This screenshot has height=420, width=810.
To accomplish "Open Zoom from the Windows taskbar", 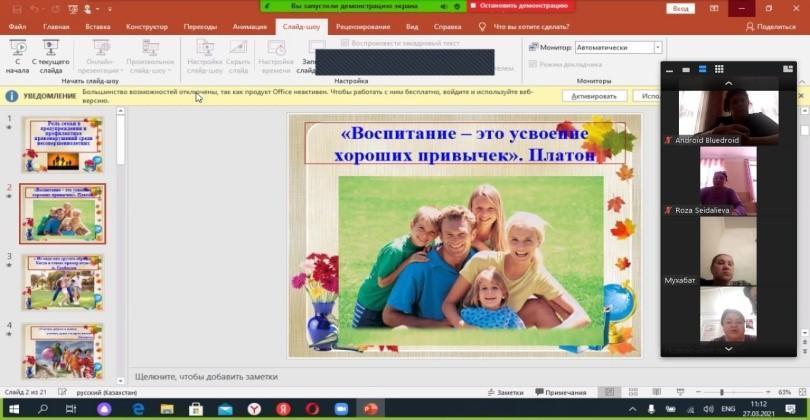I will 341,409.
